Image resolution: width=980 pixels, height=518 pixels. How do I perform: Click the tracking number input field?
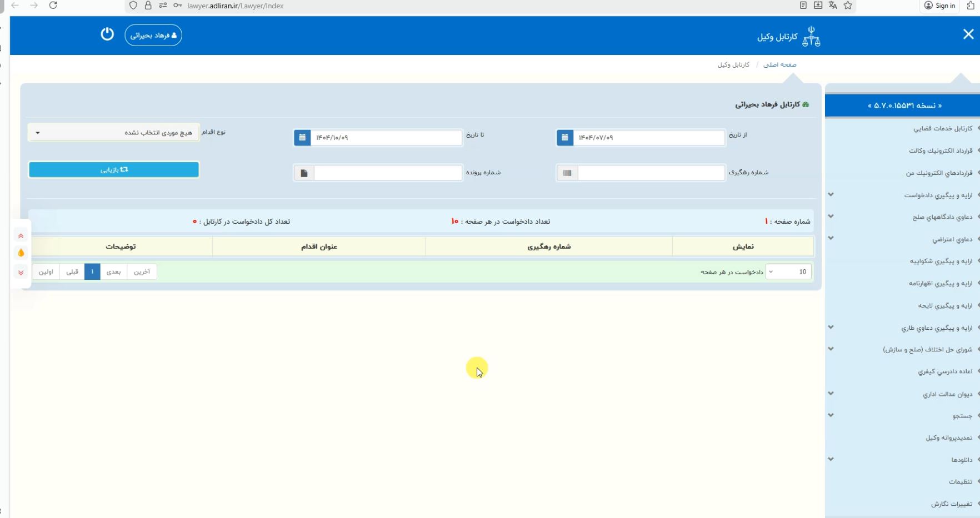[651, 173]
